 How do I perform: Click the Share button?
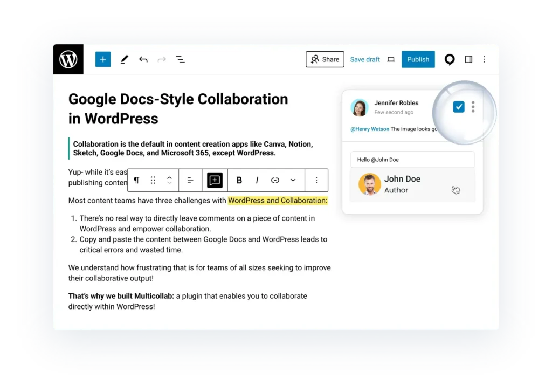click(325, 59)
